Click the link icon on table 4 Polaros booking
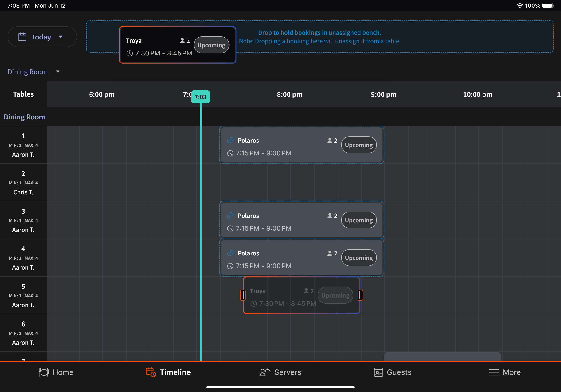 click(x=230, y=253)
